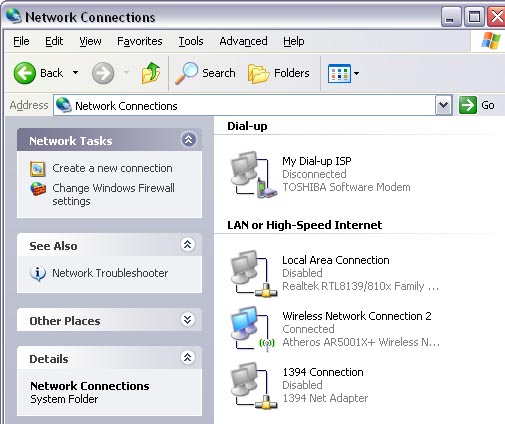
Task: Expand the Other Places panel
Action: click(x=188, y=320)
